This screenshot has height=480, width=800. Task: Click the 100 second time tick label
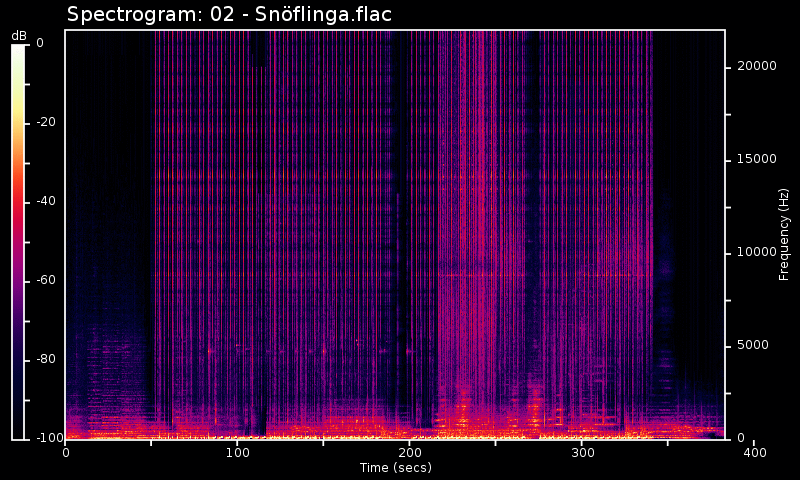237,453
